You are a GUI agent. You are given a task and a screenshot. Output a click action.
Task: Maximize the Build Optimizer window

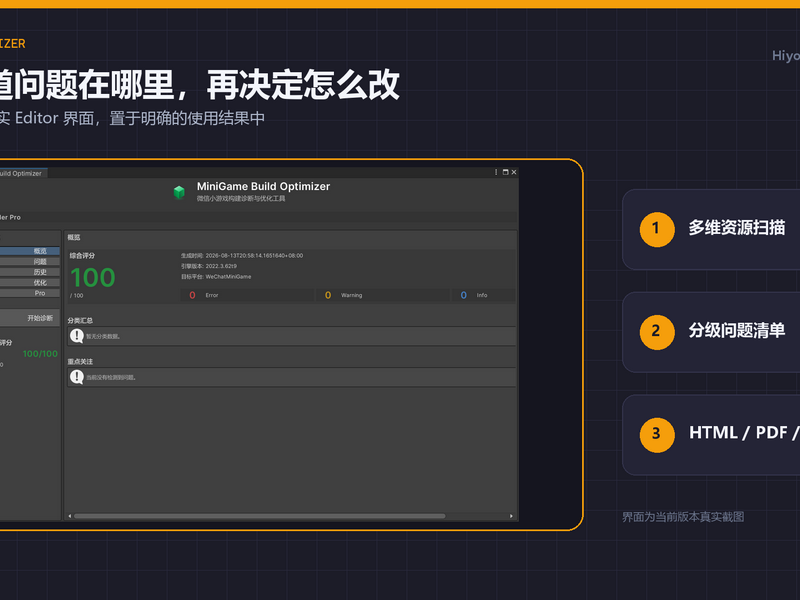(506, 172)
